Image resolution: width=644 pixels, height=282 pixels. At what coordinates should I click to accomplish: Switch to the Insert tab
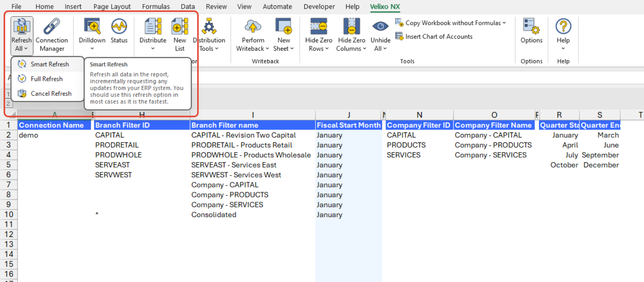point(73,6)
